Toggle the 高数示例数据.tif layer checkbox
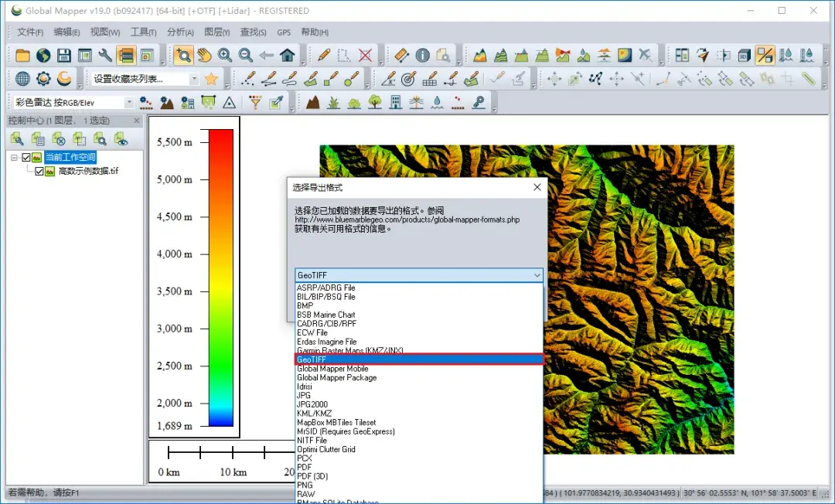The height and width of the screenshot is (504, 835). (39, 172)
